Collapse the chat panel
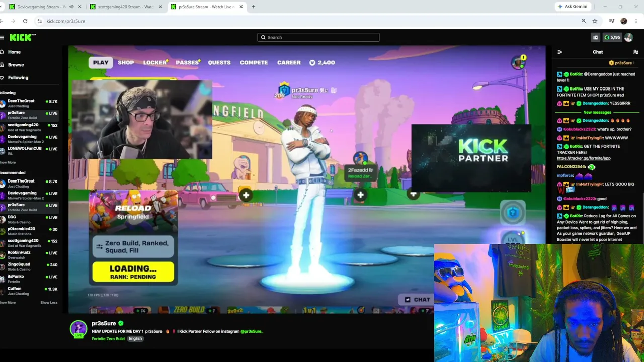The image size is (644, 362). pyautogui.click(x=559, y=52)
